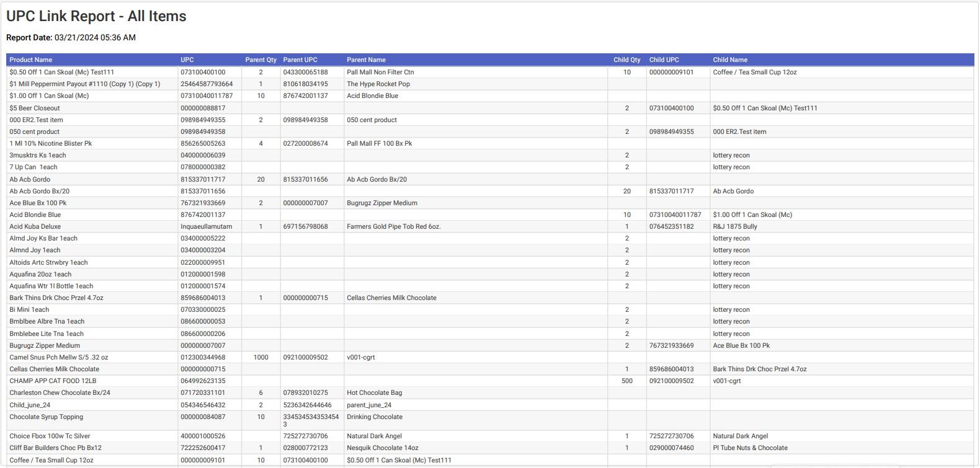
Task: Click parent name parent_june_24
Action: tap(369, 405)
